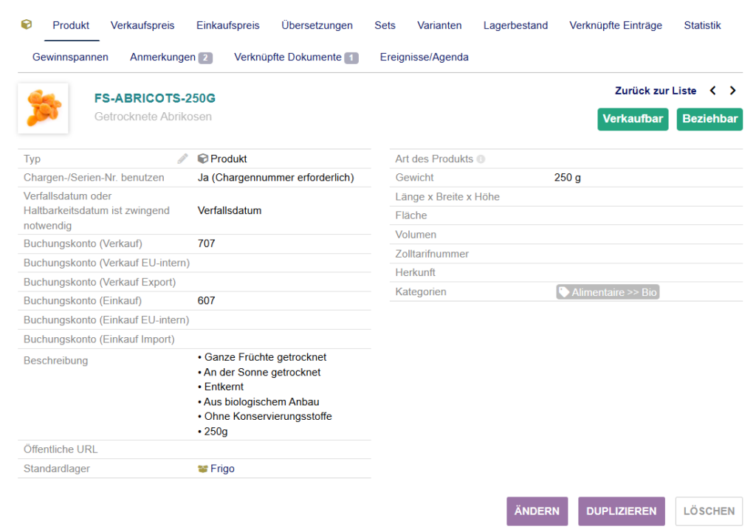Click the warehouse icon next to Frigo

tap(203, 469)
